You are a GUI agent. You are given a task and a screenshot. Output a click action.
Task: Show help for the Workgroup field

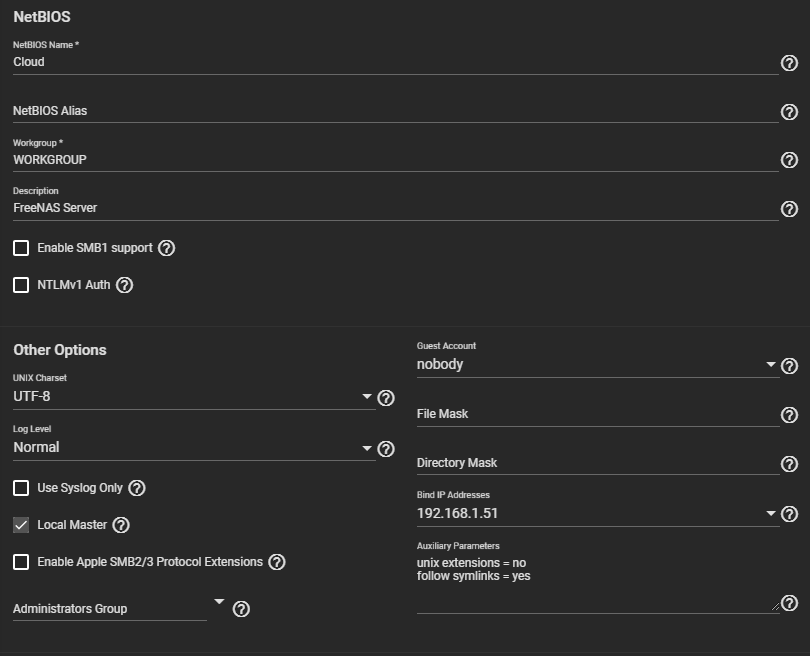click(x=789, y=160)
